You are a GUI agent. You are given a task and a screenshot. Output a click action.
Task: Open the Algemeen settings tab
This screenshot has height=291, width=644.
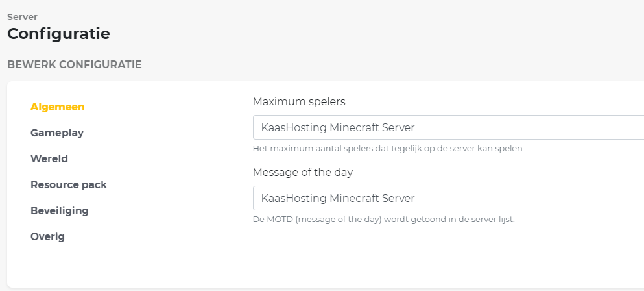pos(58,107)
